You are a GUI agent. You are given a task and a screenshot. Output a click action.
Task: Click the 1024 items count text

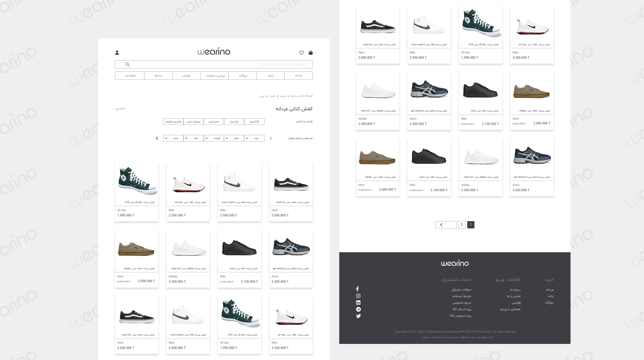point(120,109)
